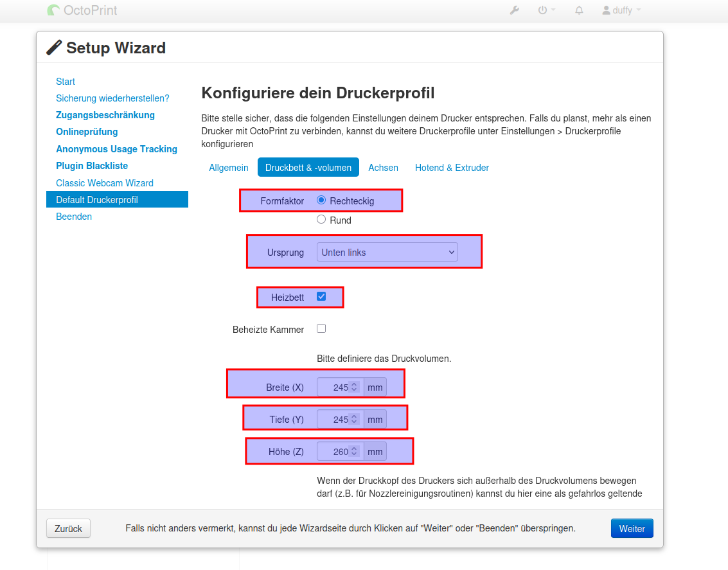This screenshot has width=728, height=570.
Task: Open the duffy user menu
Action: click(x=621, y=10)
